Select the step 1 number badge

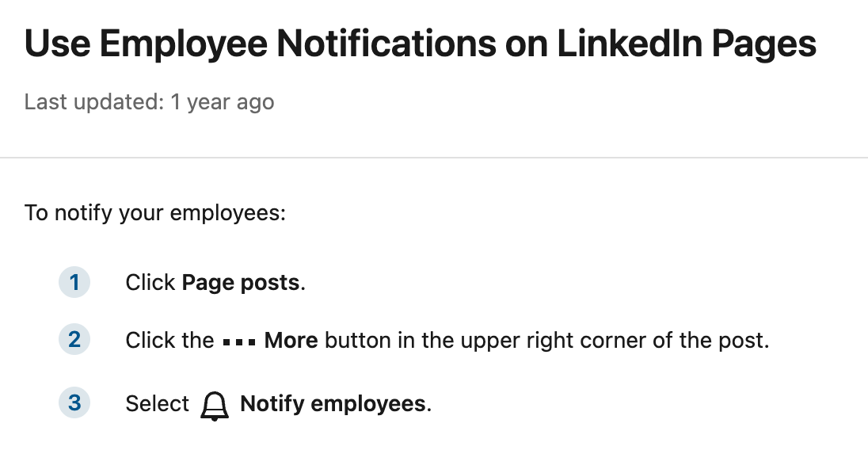(74, 282)
